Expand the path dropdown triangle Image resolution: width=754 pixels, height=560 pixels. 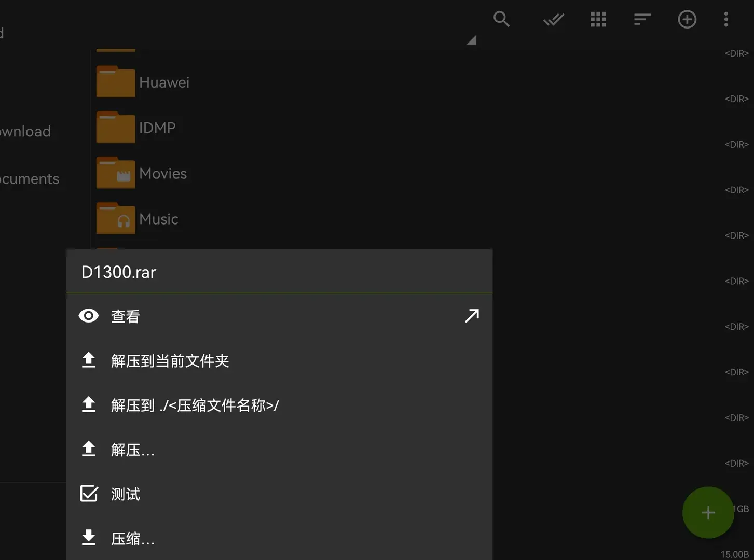[471, 40]
